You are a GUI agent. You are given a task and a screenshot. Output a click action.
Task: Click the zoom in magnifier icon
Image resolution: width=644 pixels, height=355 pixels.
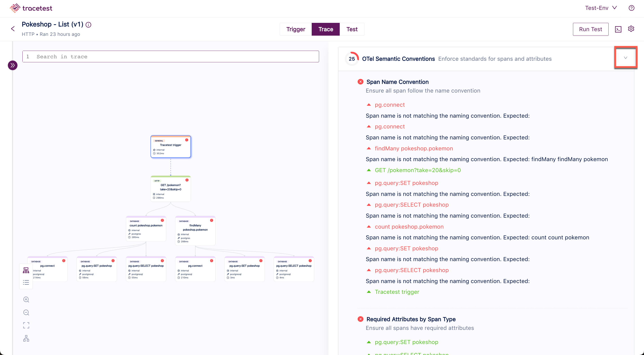tap(26, 299)
